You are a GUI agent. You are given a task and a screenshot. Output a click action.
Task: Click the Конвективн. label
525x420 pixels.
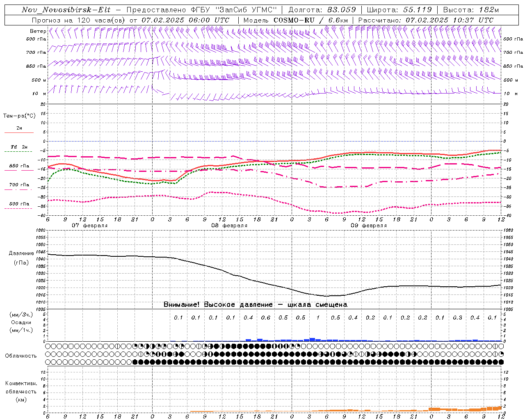pos(21,383)
